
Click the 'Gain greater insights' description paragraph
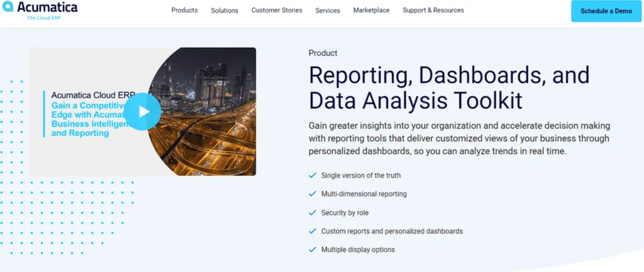point(458,138)
